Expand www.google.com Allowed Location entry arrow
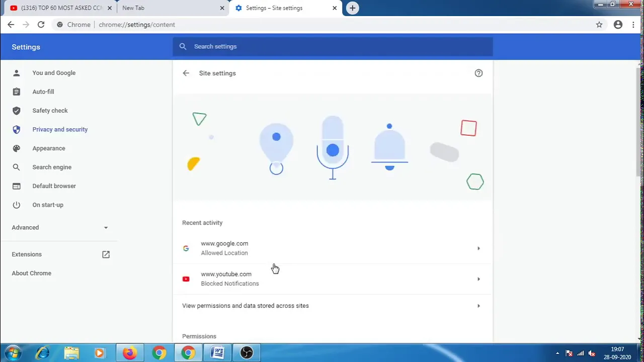644x362 pixels. (x=478, y=248)
